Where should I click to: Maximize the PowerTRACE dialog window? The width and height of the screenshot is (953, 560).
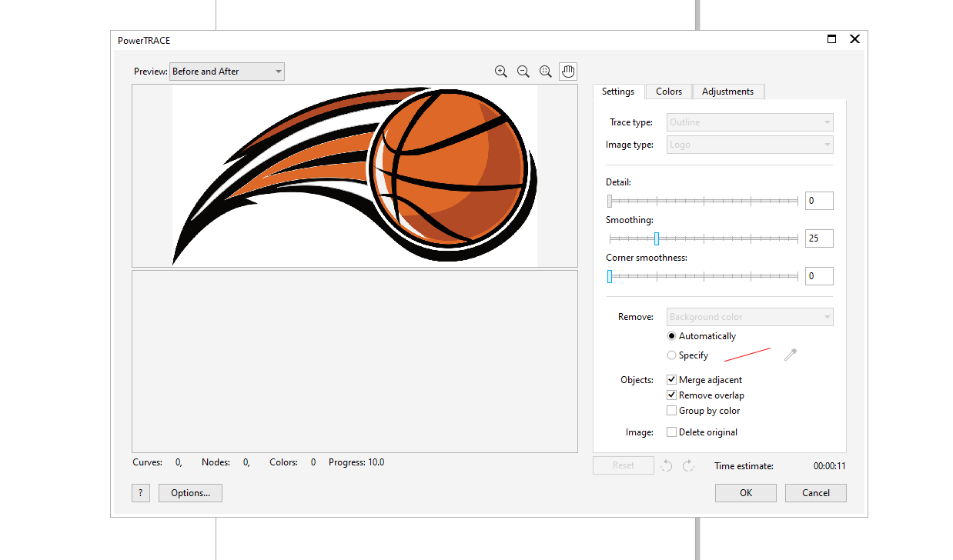[x=831, y=39]
